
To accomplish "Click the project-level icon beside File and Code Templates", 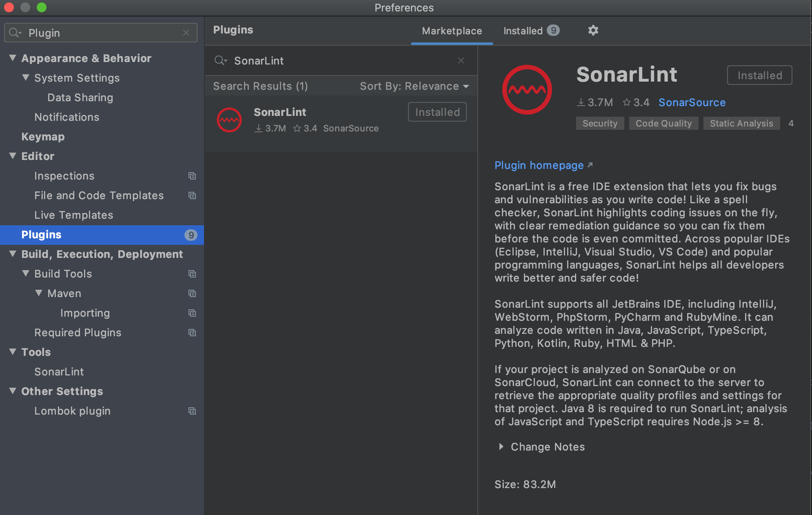I will click(x=192, y=195).
